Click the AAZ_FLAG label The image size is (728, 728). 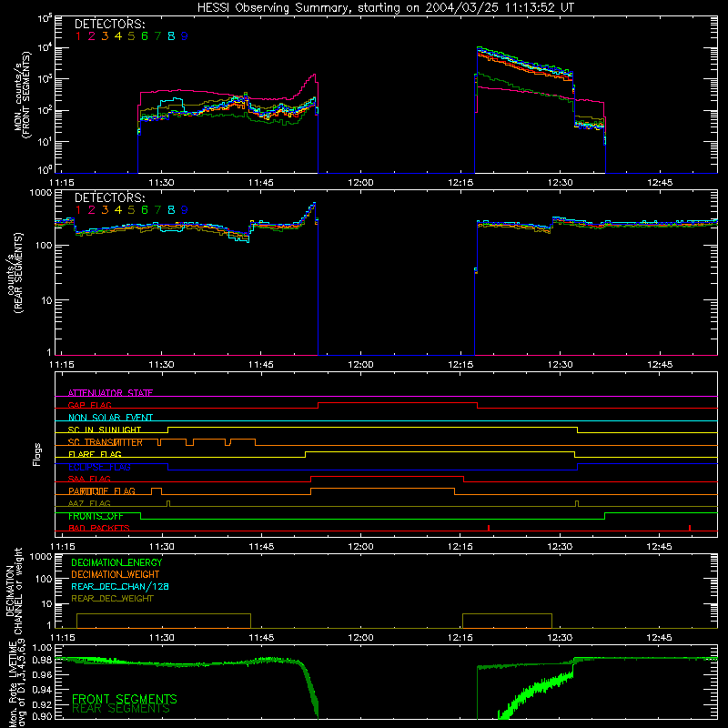coord(89,503)
